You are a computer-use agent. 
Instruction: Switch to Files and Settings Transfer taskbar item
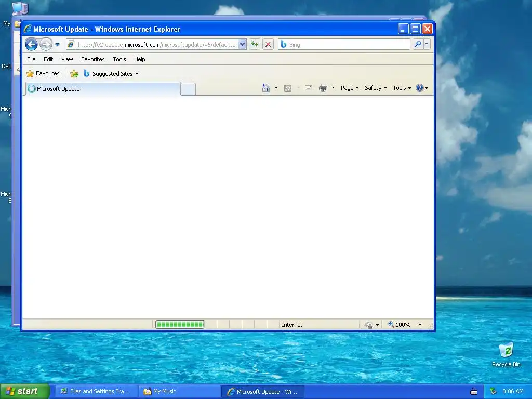click(96, 391)
